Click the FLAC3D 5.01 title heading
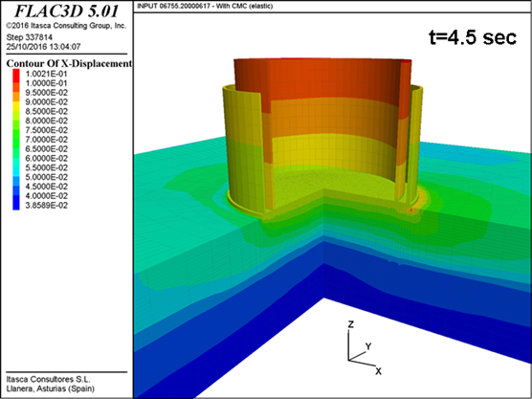This screenshot has width=532, height=399. click(x=67, y=11)
